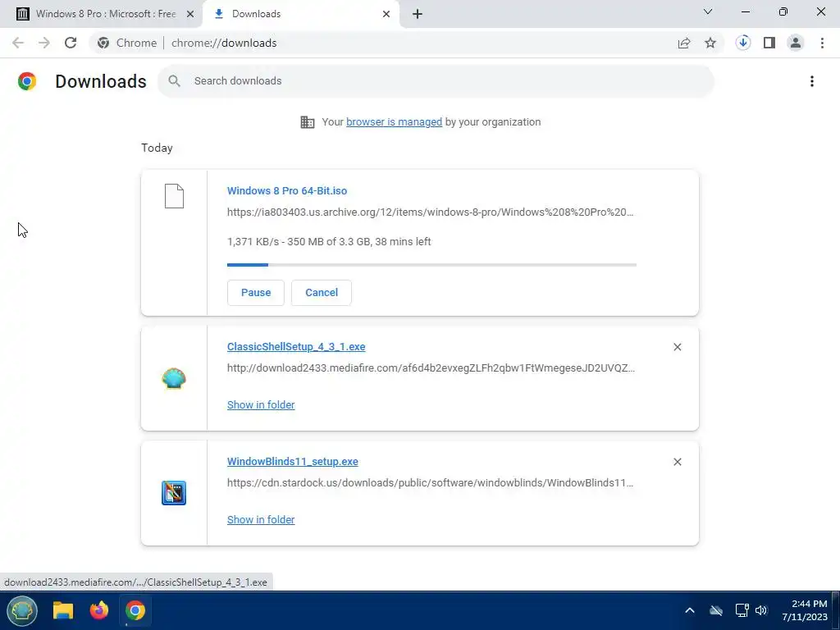Open the volume speaker tray icon
Screen dimensions: 840x630
pyautogui.click(x=761, y=610)
